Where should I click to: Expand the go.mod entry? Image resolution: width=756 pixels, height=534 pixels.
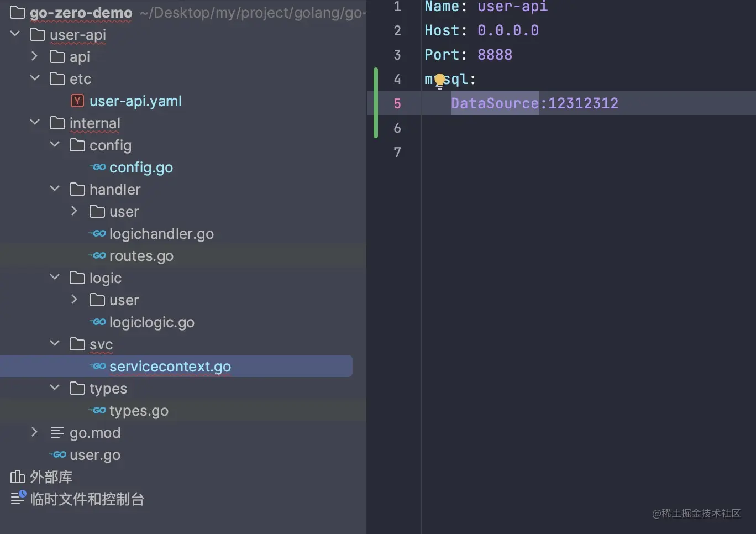click(34, 432)
